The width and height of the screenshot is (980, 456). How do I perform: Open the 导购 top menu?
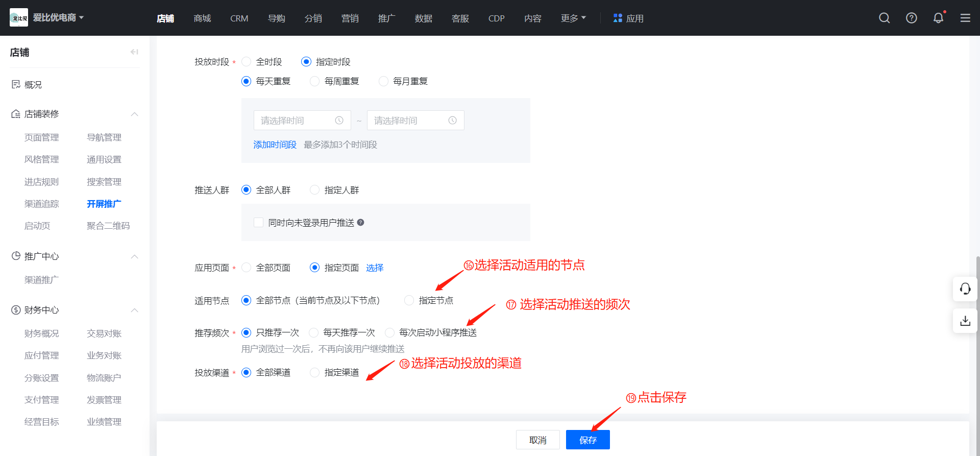point(276,18)
